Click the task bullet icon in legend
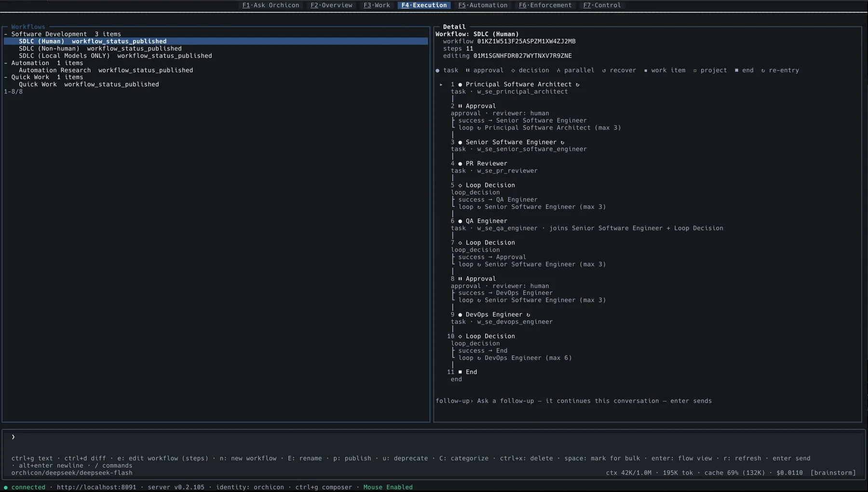This screenshot has width=868, height=492. (437, 70)
